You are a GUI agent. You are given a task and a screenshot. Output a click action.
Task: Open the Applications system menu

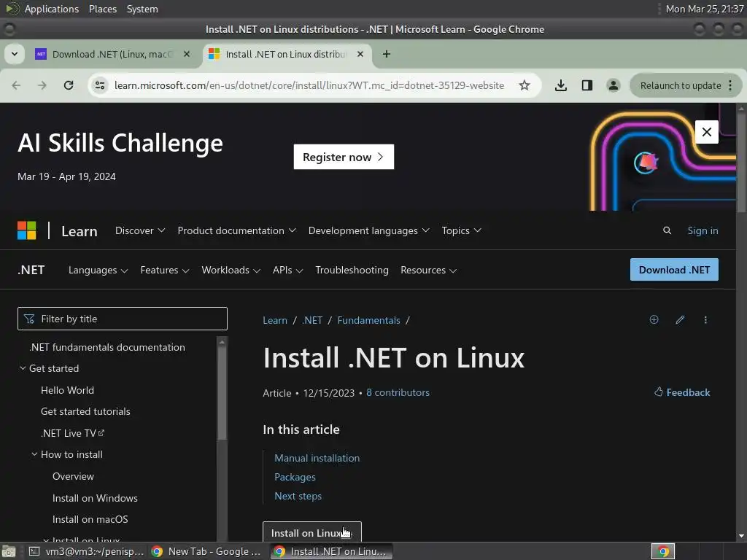(x=52, y=9)
